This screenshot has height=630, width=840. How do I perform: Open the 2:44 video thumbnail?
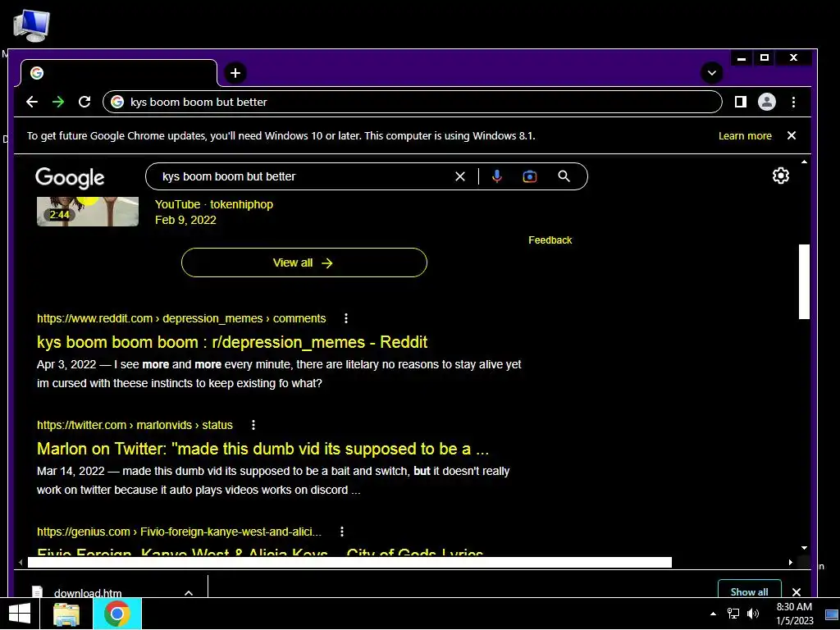point(88,212)
